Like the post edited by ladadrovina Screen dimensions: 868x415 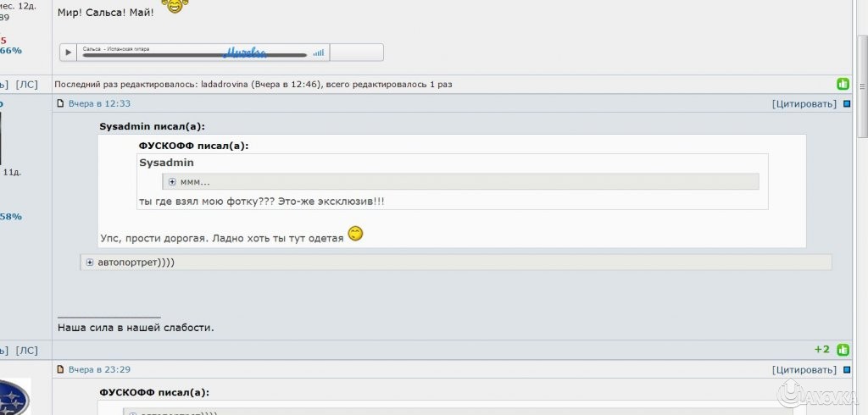click(x=843, y=85)
